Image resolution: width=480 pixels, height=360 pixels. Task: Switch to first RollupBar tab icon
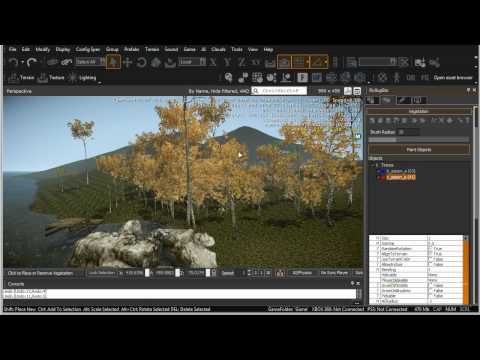[372, 100]
